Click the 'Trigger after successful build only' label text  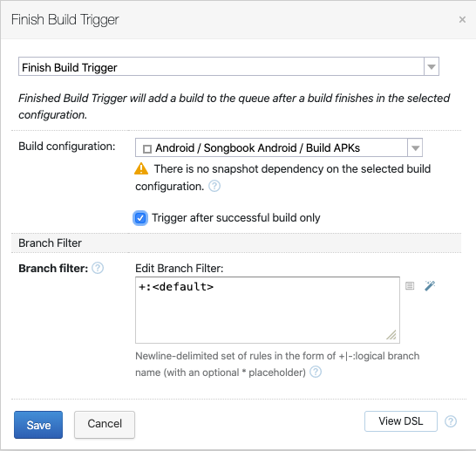236,218
